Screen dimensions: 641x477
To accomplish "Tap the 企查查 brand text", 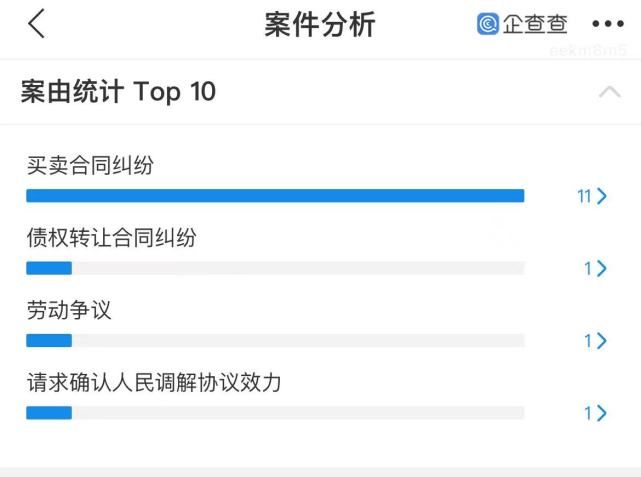I will click(535, 24).
